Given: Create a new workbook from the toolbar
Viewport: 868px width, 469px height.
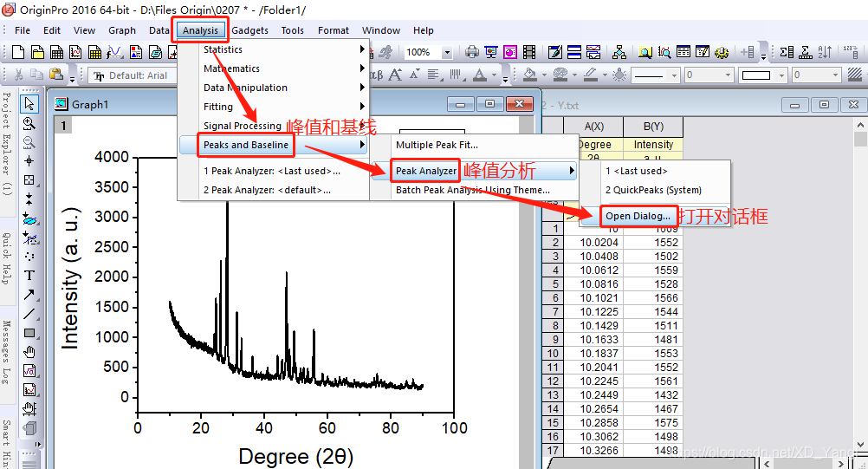Looking at the screenshot, I should [56, 52].
